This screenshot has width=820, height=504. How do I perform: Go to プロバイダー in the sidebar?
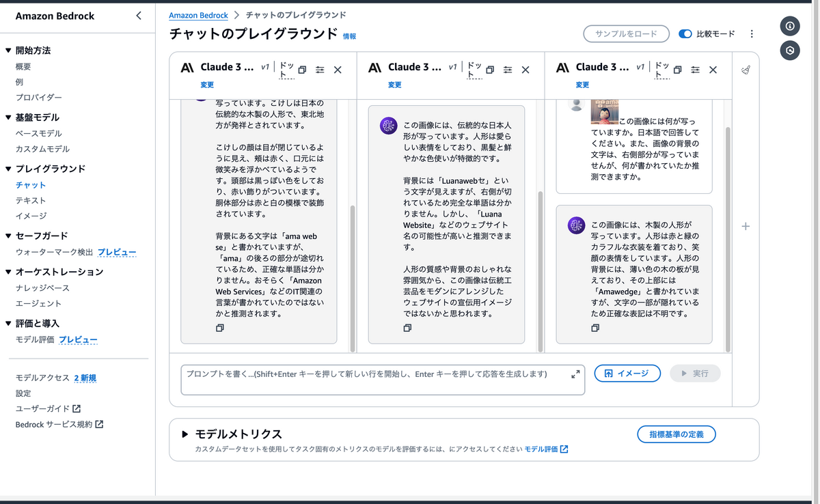coord(39,98)
